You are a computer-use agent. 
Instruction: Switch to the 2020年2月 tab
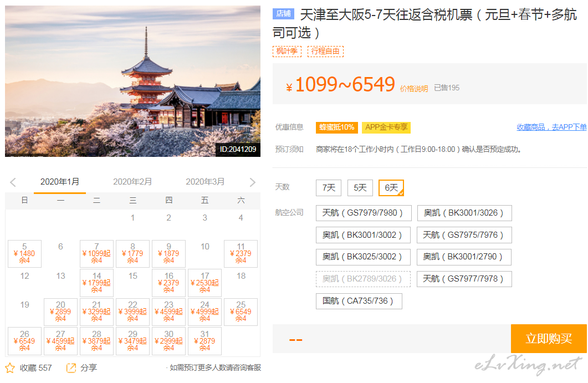click(x=132, y=182)
